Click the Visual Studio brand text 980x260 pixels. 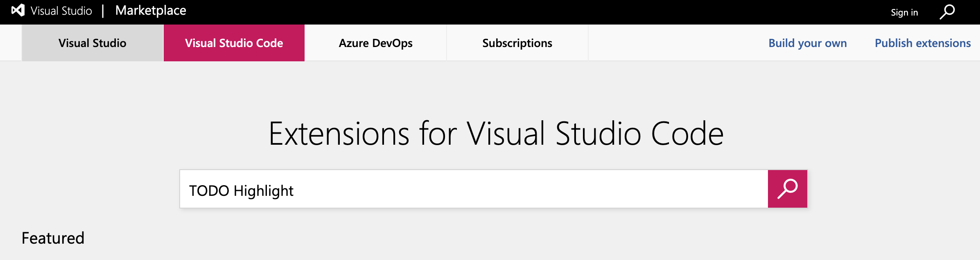click(61, 11)
